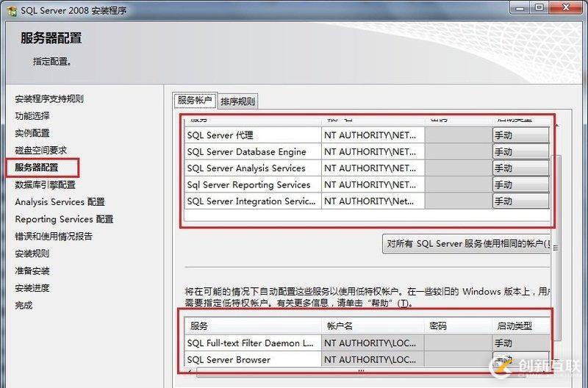Click account name cell for SQL Server Browser
Viewport: 588px width, 388px height.
tap(373, 360)
